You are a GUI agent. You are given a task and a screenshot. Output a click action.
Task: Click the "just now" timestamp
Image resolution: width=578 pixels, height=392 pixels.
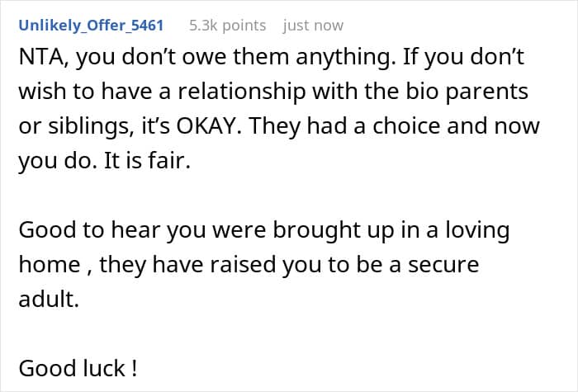tap(313, 26)
